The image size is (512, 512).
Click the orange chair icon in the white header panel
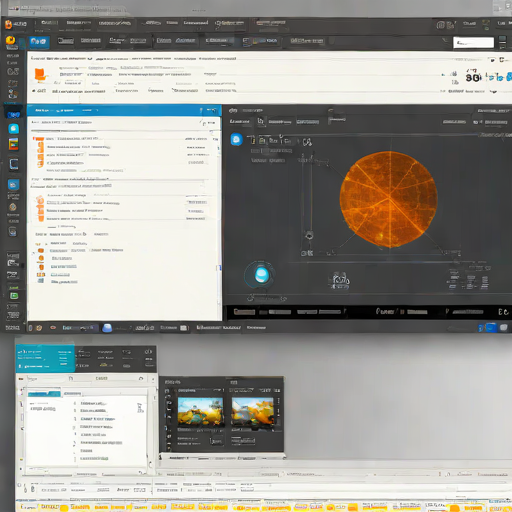[40, 75]
